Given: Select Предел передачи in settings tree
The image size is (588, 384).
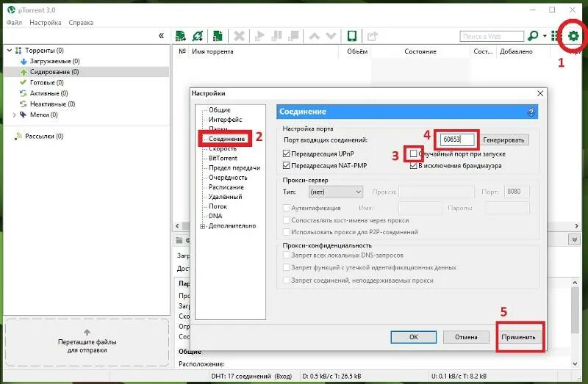Looking at the screenshot, I should click(234, 168).
